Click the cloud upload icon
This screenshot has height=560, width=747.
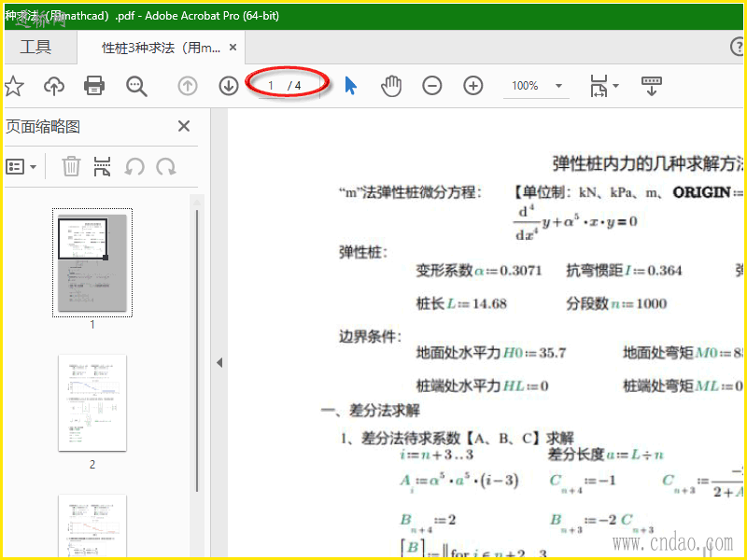[x=54, y=86]
